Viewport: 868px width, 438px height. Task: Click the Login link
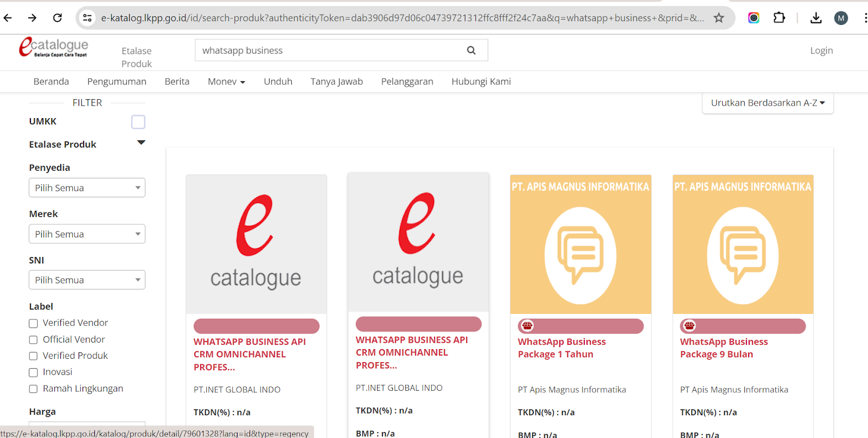821,50
